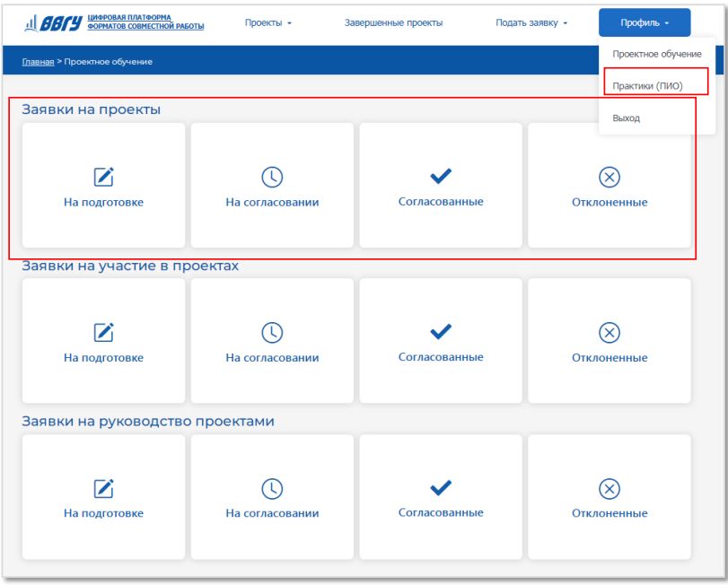Screen dimensions: 728x585
Task: Click the X circle icon under Заявки на проекты
Action: (x=610, y=177)
